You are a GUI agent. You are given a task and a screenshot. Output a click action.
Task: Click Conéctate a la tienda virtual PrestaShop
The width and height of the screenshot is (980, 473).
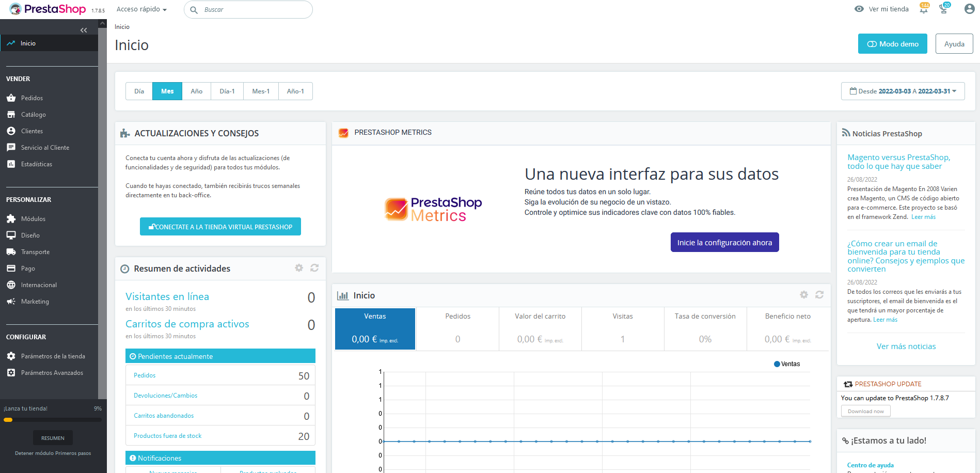pos(220,227)
